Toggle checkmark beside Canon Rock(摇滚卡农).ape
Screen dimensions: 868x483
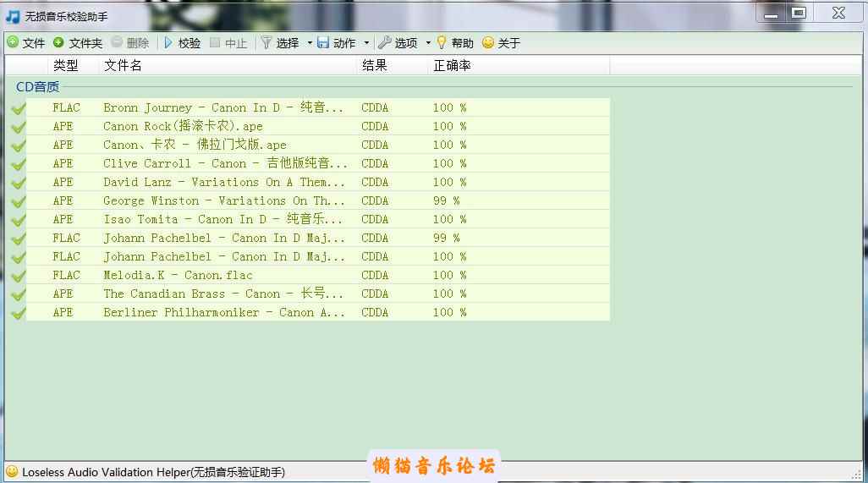(18, 127)
